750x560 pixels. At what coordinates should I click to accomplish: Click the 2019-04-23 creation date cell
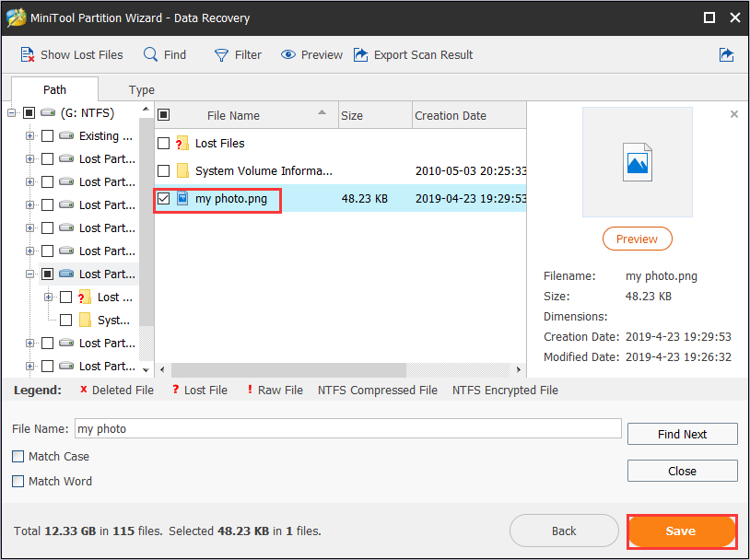pos(471,198)
